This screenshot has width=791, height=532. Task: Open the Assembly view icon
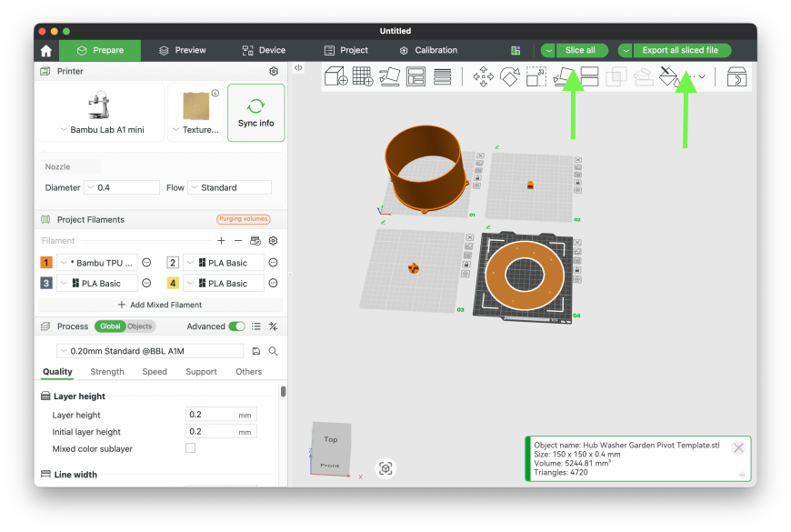click(x=736, y=76)
